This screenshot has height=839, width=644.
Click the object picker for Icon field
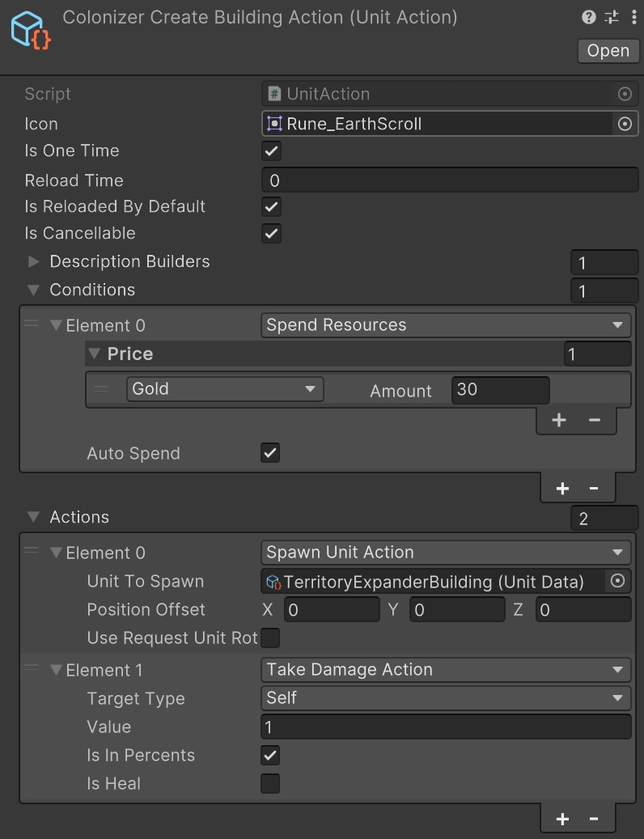point(624,124)
